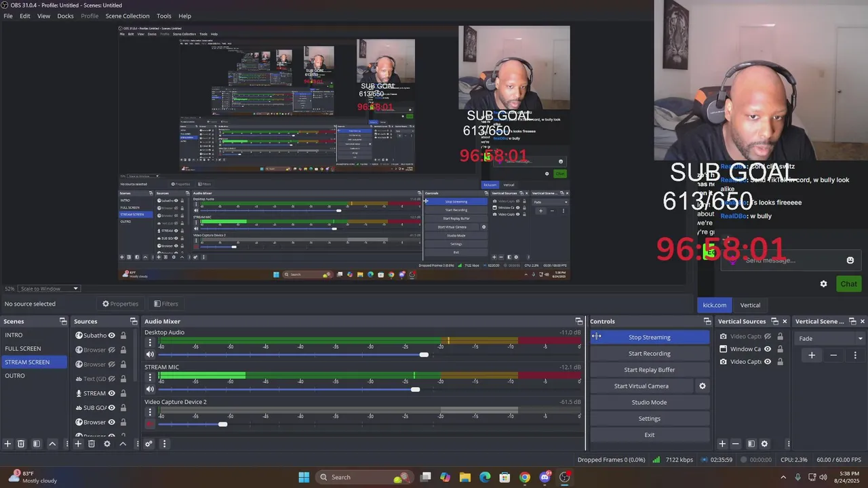Float the Controls dock using its pop-out icon

tap(707, 321)
